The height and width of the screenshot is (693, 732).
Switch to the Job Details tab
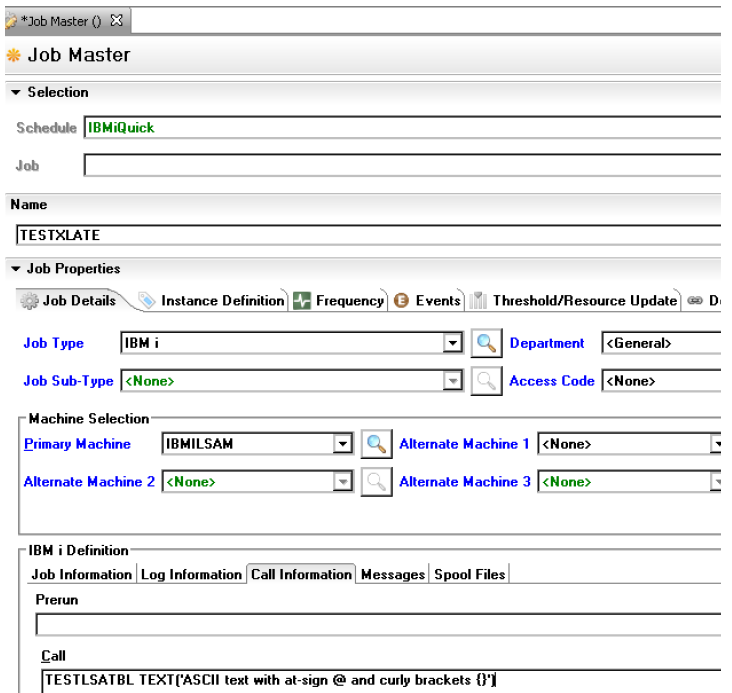[70, 301]
